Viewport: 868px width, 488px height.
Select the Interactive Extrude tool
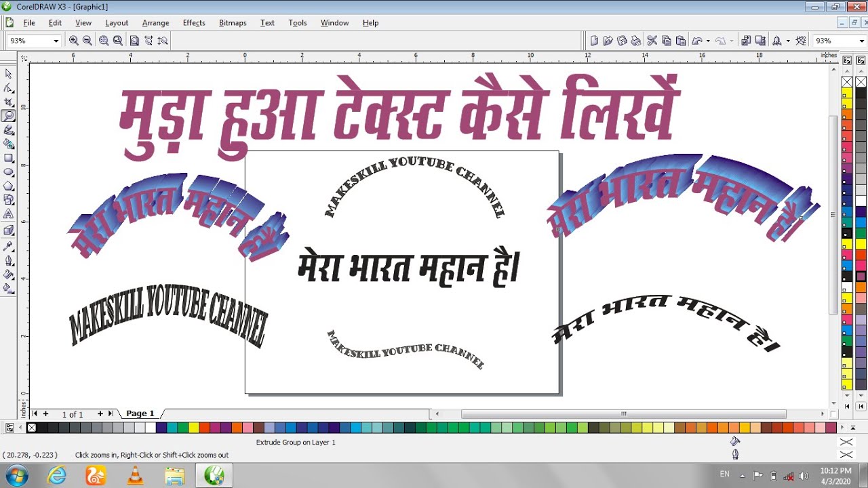(x=8, y=230)
